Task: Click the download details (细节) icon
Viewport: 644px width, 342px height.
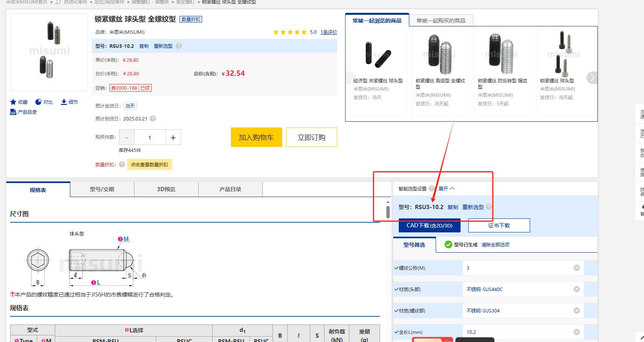Action: 64,102
